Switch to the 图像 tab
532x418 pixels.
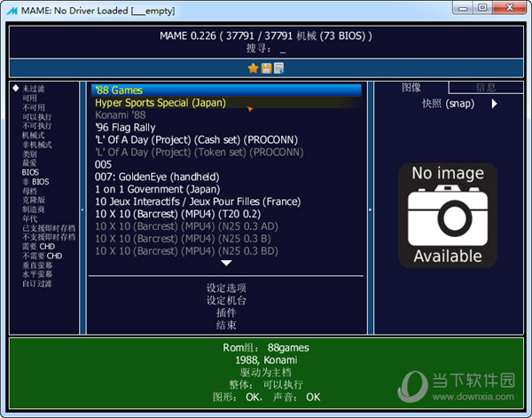point(411,87)
